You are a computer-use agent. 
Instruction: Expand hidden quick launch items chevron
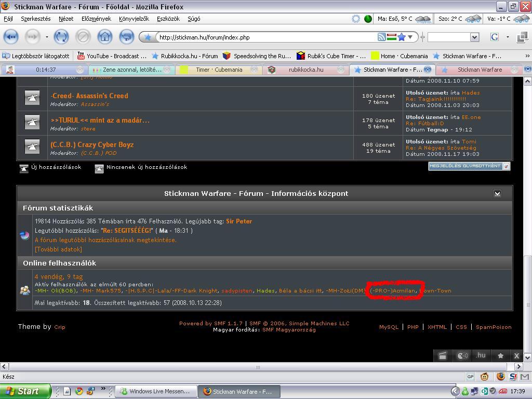coord(103,389)
